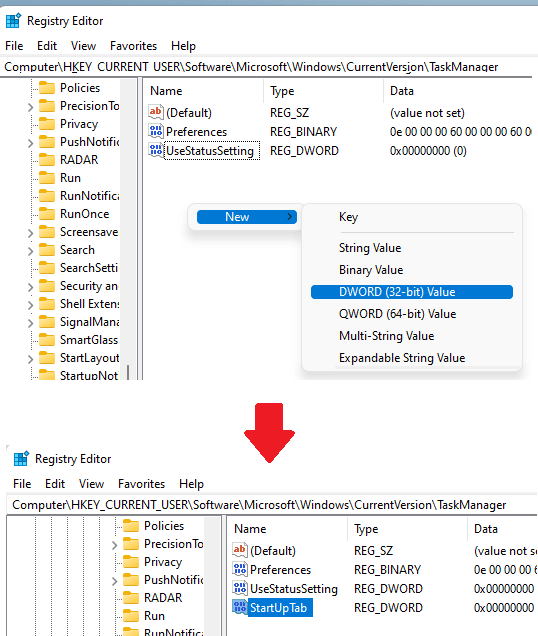The image size is (538, 636).
Task: Click the SmartGlass folder icon
Action: click(47, 339)
